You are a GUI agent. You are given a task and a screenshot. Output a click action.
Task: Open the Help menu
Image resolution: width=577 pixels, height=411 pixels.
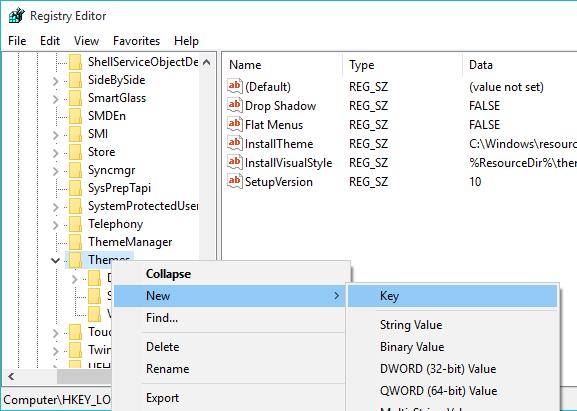[186, 41]
